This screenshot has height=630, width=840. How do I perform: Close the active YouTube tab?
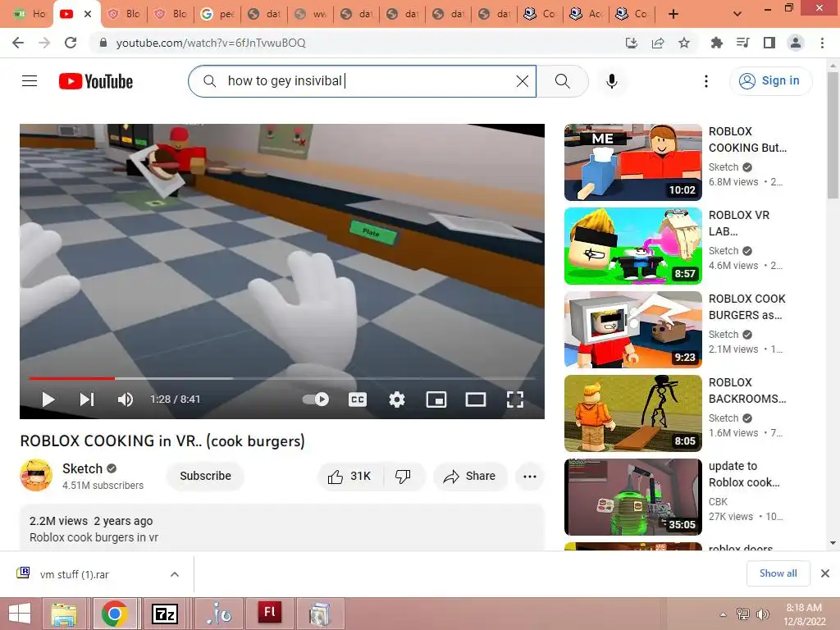pyautogui.click(x=88, y=14)
